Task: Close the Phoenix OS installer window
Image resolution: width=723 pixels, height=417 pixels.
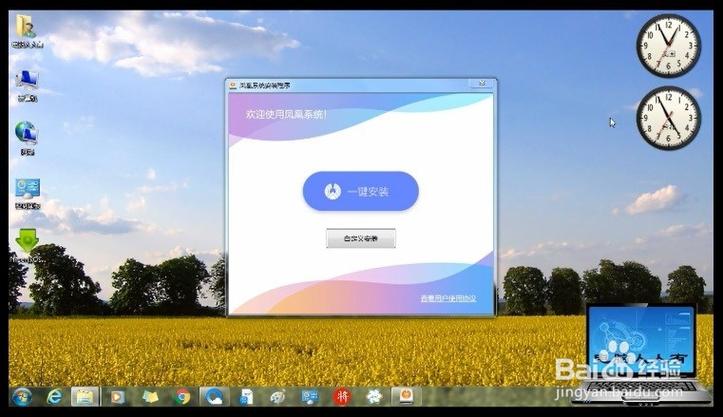Action: point(482,84)
